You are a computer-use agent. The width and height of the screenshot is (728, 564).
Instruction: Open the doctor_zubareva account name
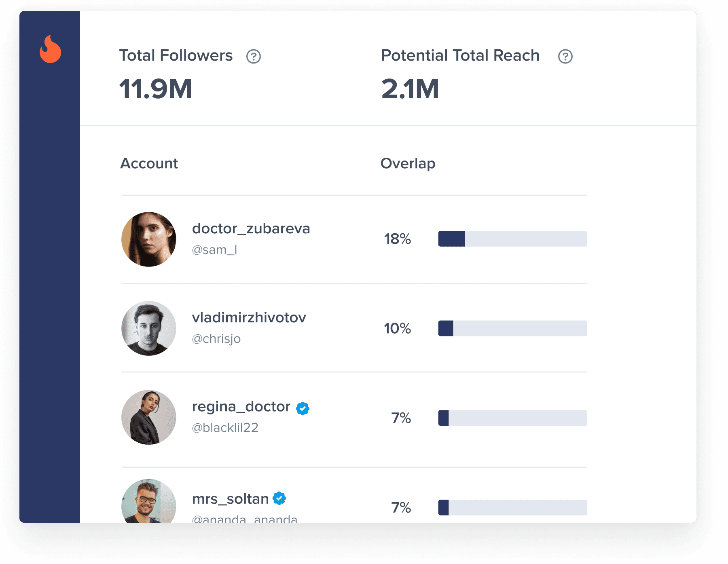[251, 229]
